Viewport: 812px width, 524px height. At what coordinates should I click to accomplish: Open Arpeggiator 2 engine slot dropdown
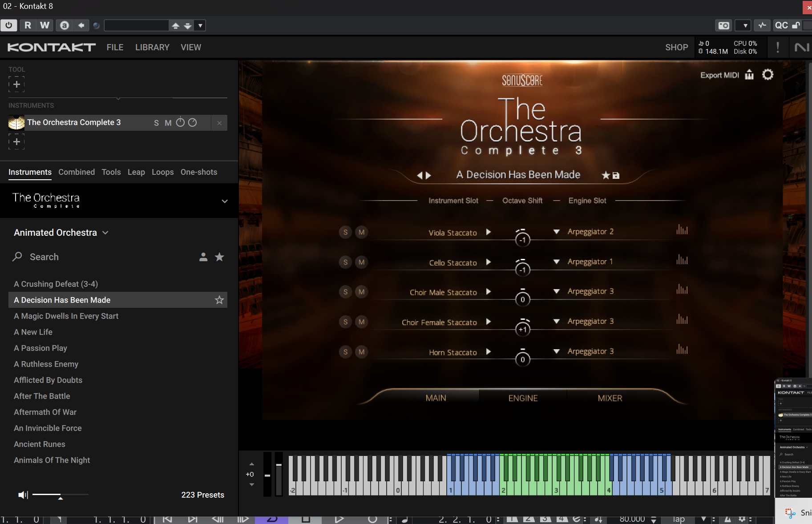pyautogui.click(x=556, y=232)
